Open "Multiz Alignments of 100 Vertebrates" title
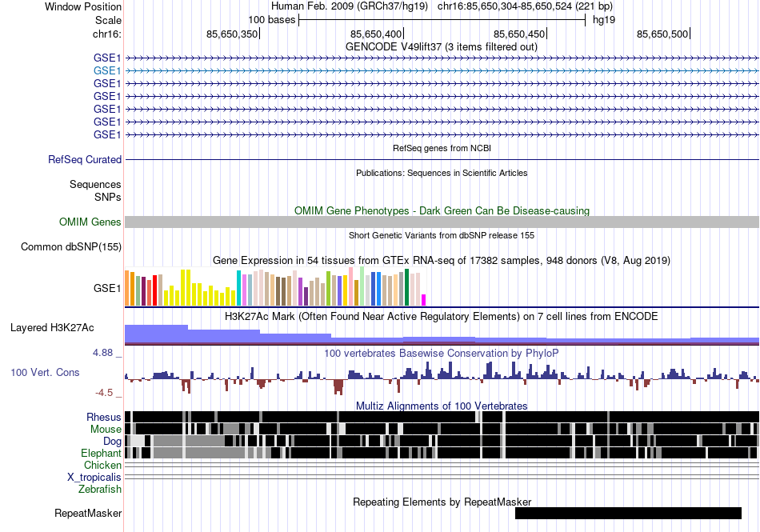 pos(442,406)
